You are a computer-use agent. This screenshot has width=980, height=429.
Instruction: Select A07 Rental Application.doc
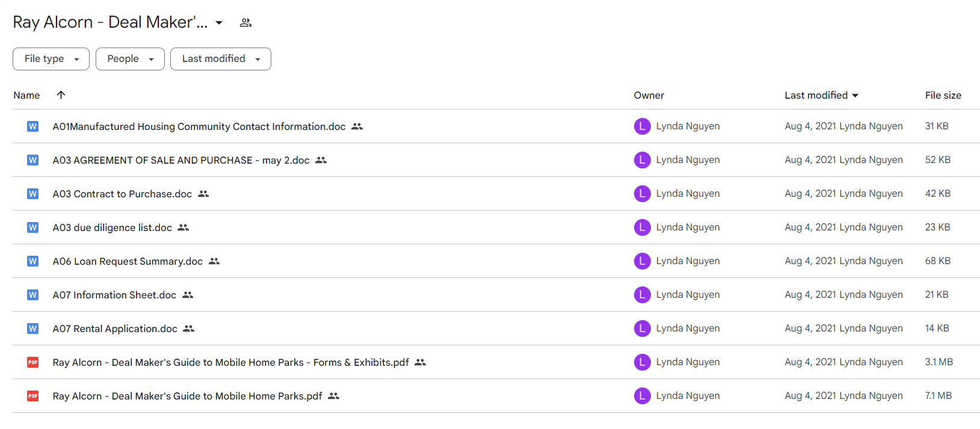[x=115, y=329]
